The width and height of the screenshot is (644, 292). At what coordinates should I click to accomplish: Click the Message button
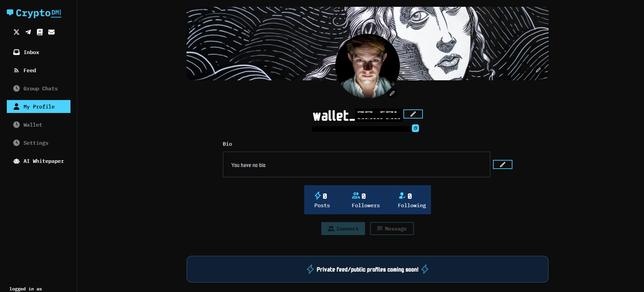[x=392, y=229]
